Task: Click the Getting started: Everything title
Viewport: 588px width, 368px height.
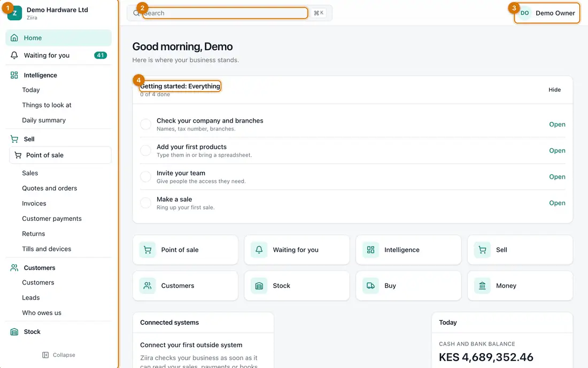Action: click(x=180, y=86)
